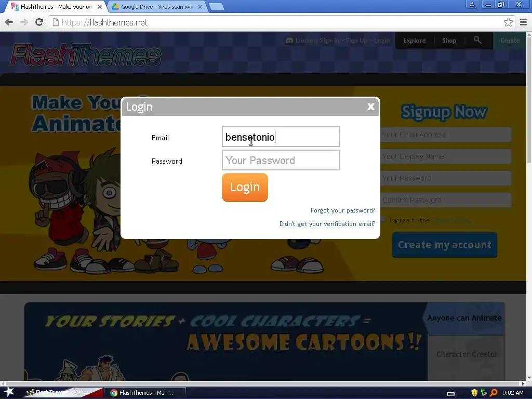Close the FlashThemes tab

tap(99, 7)
